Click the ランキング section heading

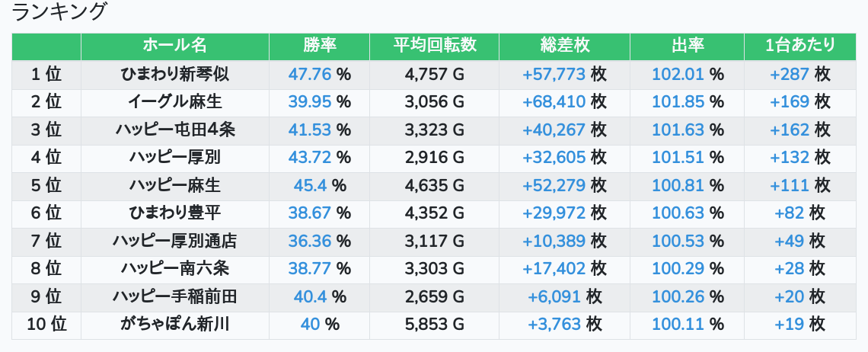coord(60,12)
